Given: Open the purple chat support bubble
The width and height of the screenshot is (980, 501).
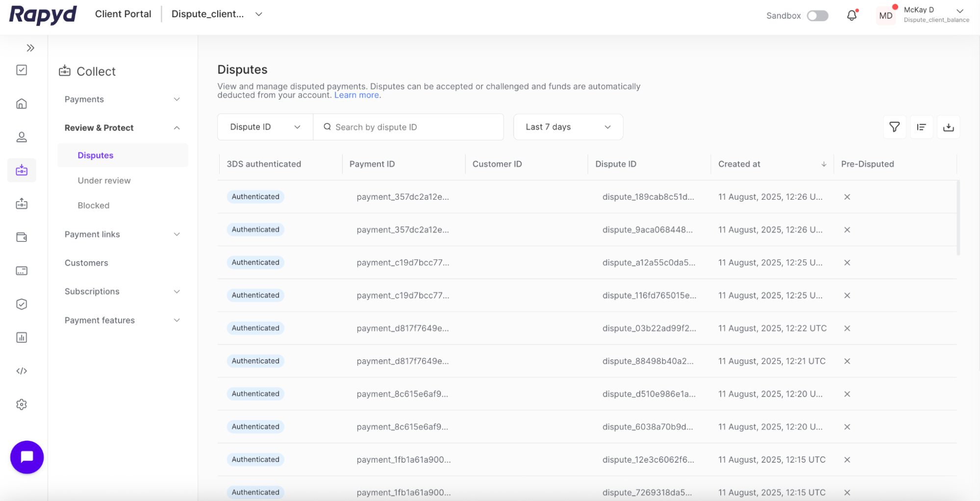Looking at the screenshot, I should point(27,457).
